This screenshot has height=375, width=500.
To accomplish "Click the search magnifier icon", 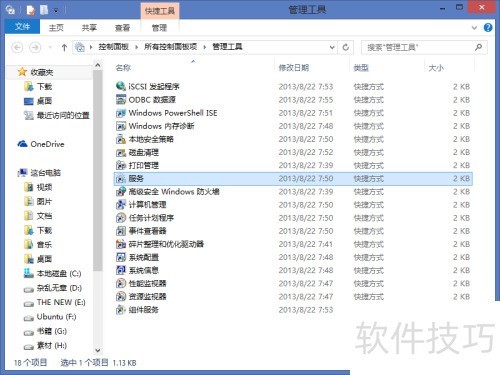I will coord(479,47).
